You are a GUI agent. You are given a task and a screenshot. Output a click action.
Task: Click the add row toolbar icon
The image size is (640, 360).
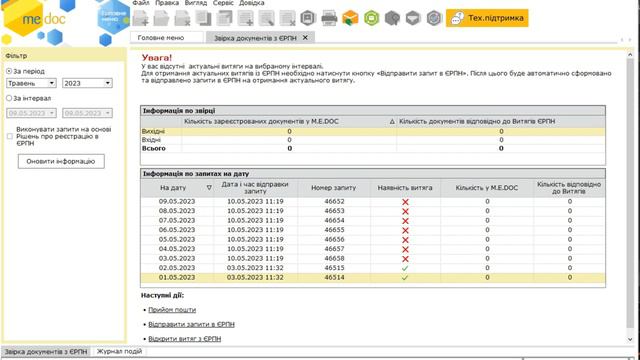pos(246,18)
